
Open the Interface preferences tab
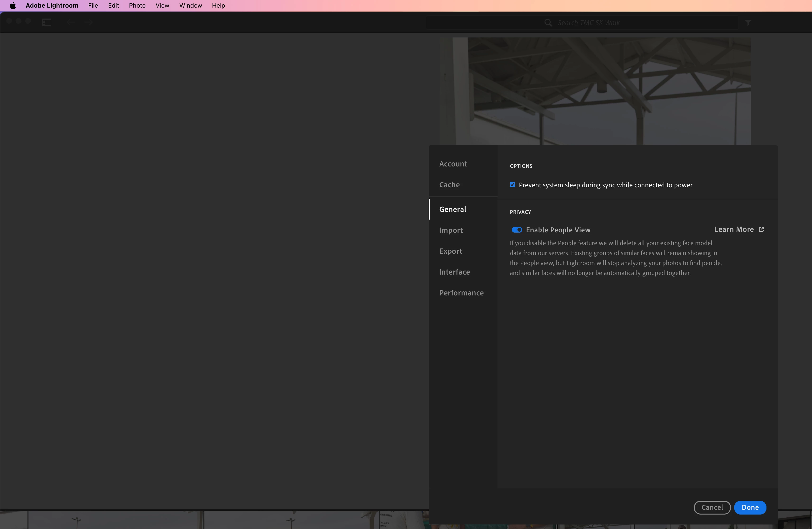click(454, 272)
